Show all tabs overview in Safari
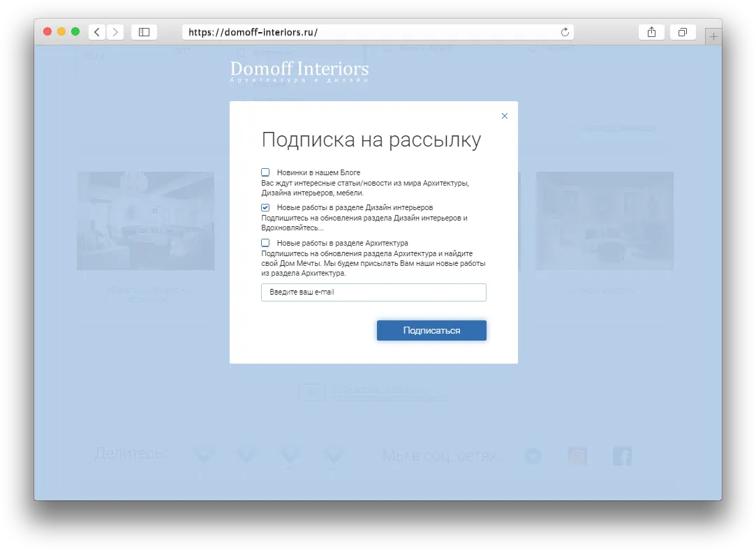 (x=682, y=32)
